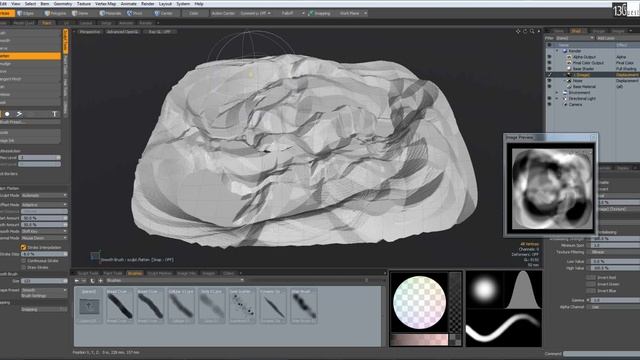
Task: Open the Texture menu
Action: coord(84,4)
